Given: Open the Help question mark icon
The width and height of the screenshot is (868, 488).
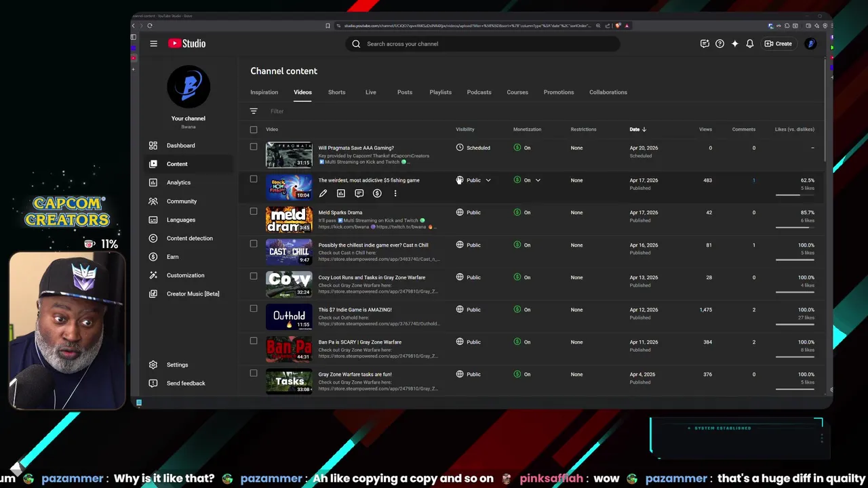Looking at the screenshot, I should pos(719,44).
